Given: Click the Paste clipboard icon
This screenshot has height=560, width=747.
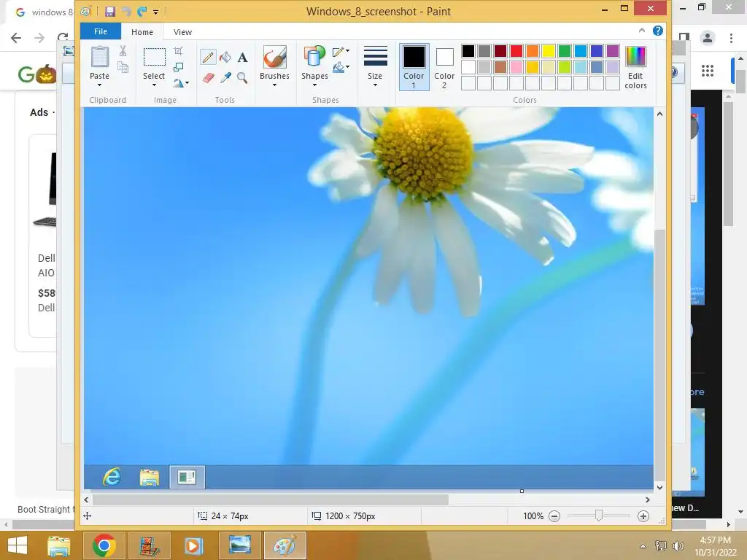Looking at the screenshot, I should point(99,57).
